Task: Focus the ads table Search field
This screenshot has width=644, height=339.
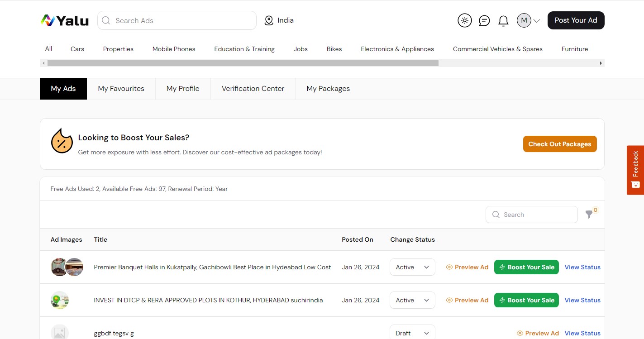Action: click(532, 215)
